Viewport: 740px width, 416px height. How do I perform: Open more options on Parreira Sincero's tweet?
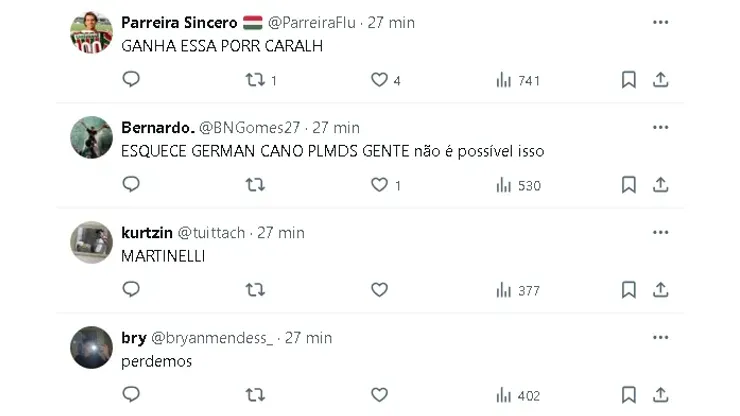tap(661, 22)
